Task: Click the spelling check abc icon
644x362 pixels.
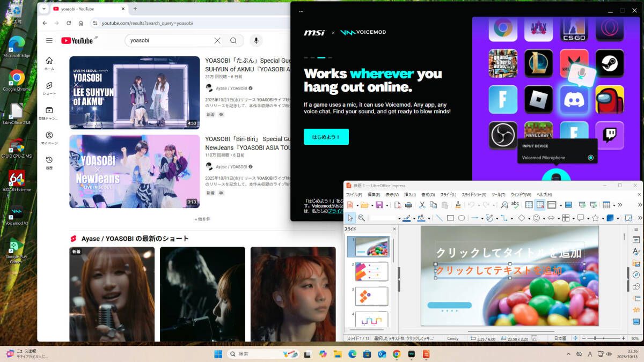Action: click(515, 205)
